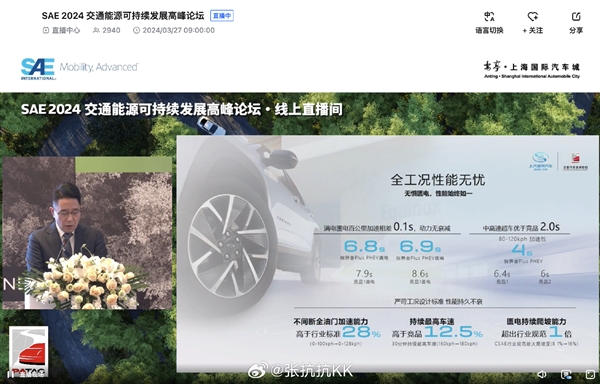Click the speaker camera feed in the video
The image size is (600, 384).
click(87, 233)
